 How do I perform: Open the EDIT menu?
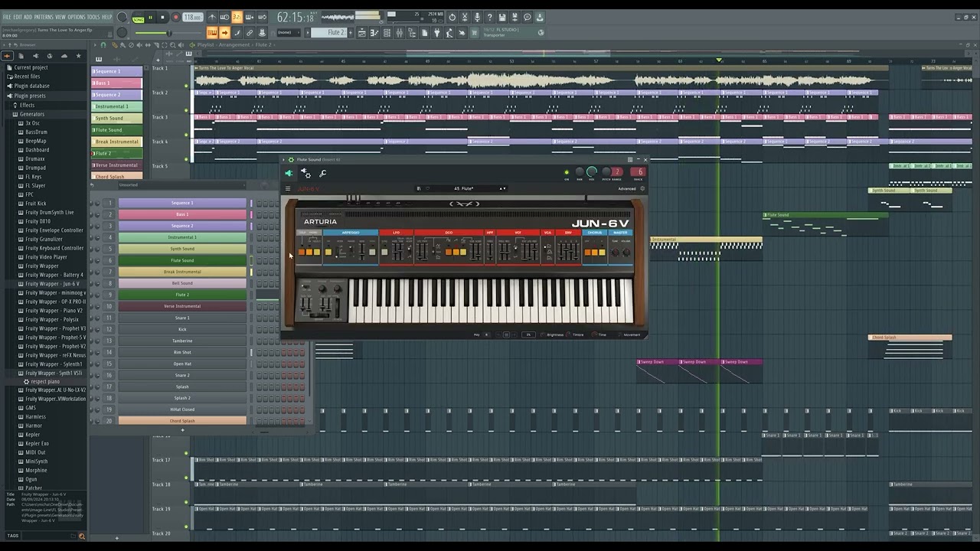18,17
